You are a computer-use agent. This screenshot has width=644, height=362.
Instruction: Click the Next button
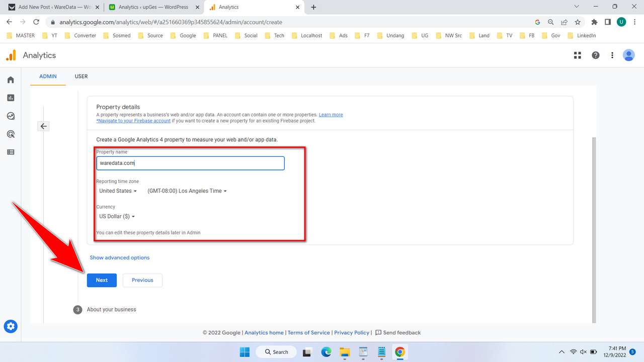[102, 280]
